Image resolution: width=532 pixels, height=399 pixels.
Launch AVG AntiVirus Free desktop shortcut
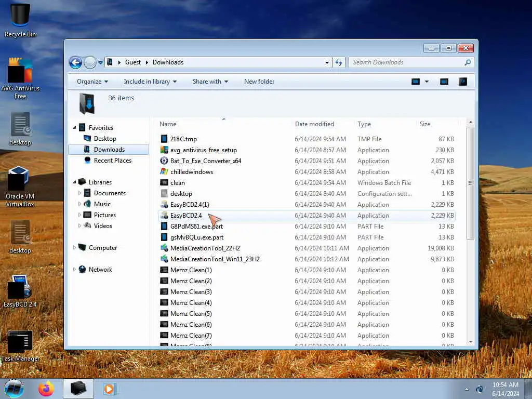click(x=20, y=78)
